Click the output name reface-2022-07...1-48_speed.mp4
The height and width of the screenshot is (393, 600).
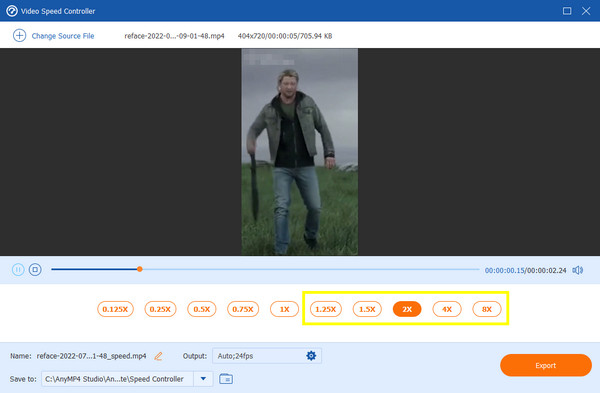click(x=91, y=356)
